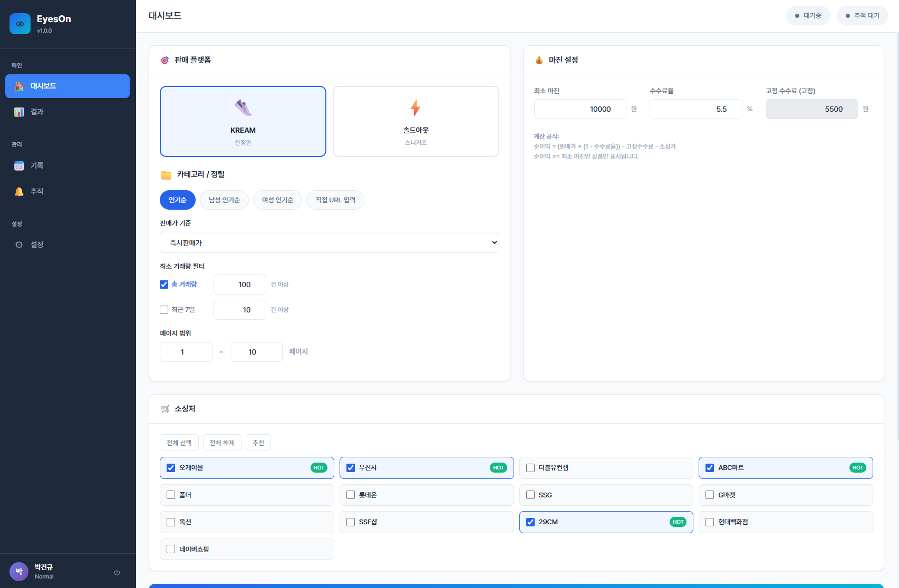Image resolution: width=899 pixels, height=588 pixels.
Task: Click the 최소 마진 input field
Action: (579, 109)
